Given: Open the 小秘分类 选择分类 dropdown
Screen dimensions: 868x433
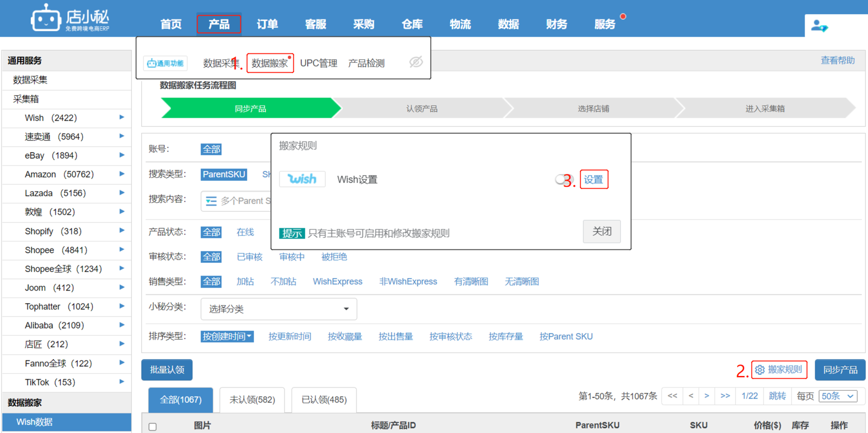Looking at the screenshot, I should click(279, 309).
